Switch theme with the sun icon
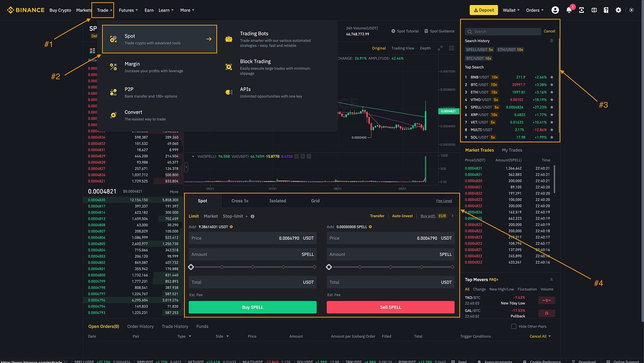Image resolution: width=644 pixels, height=363 pixels. click(x=632, y=10)
